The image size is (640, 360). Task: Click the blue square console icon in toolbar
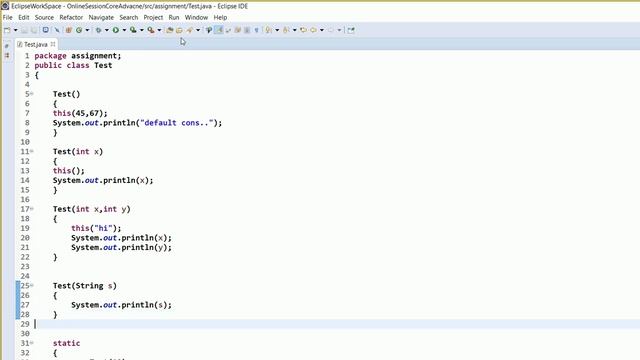point(45,30)
